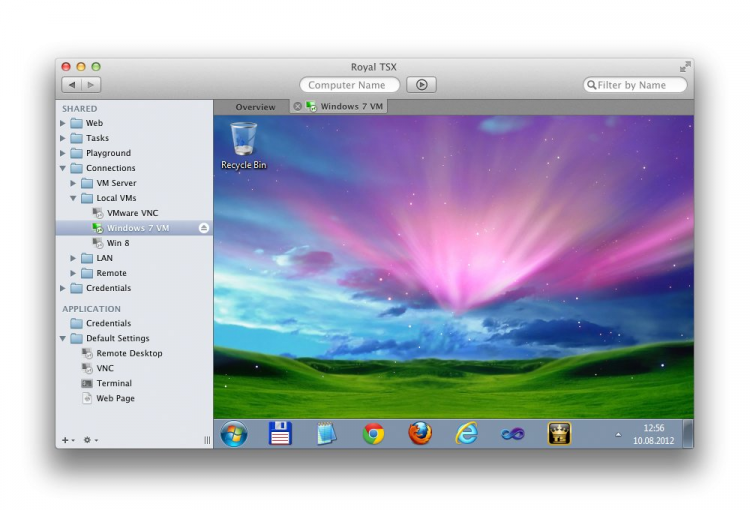The height and width of the screenshot is (510, 750).
Task: Click the Web Page item icon
Action: [x=87, y=398]
